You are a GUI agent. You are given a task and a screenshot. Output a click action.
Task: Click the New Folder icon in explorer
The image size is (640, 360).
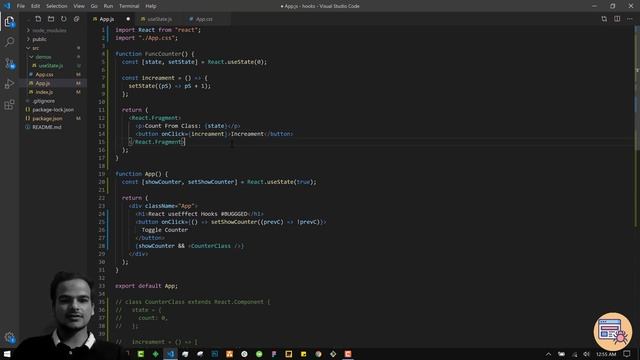(51, 19)
